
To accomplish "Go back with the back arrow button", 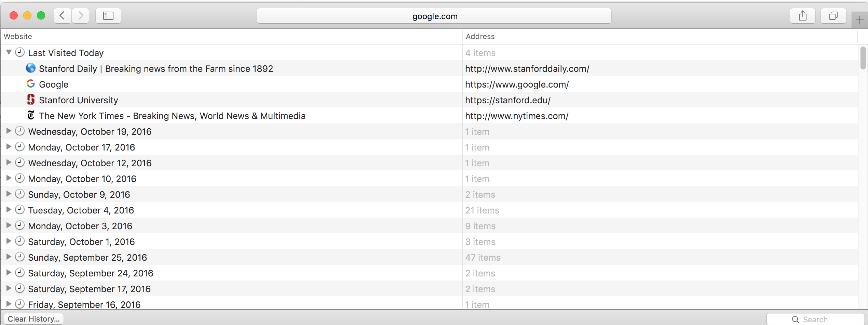I will (63, 16).
